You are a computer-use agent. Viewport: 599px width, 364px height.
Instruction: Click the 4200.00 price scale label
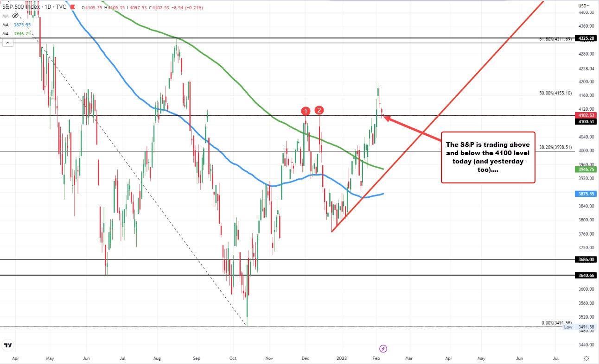(586, 82)
